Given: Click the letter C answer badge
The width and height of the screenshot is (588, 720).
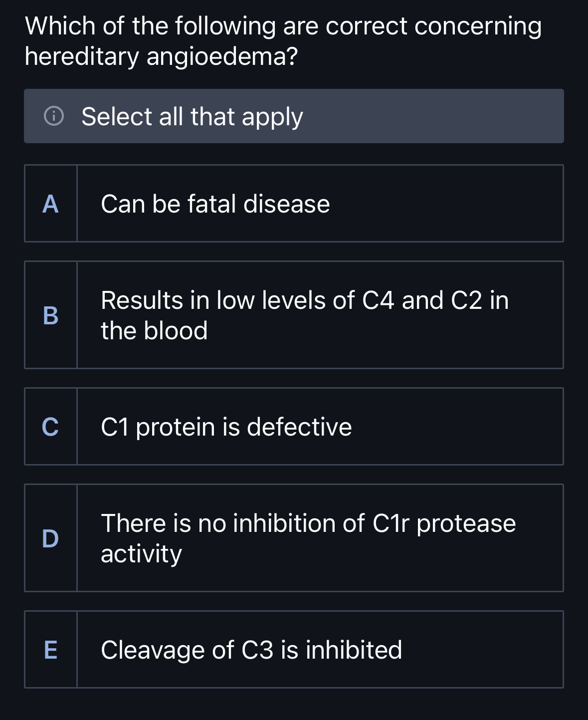Looking at the screenshot, I should pos(50,427).
